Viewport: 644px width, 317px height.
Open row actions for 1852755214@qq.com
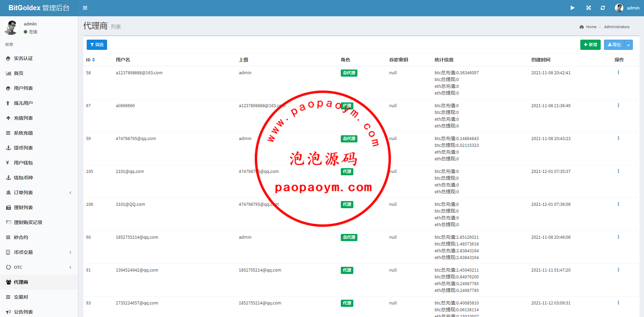pos(618,237)
